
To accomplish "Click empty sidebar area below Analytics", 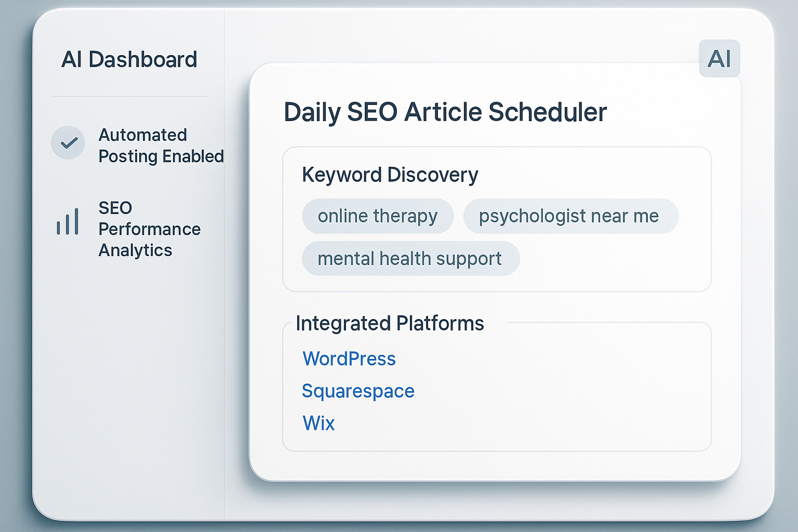I will (129, 384).
